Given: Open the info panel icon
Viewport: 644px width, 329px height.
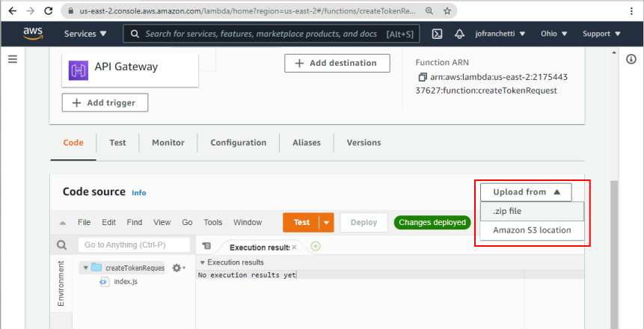Looking at the screenshot, I should click(631, 60).
